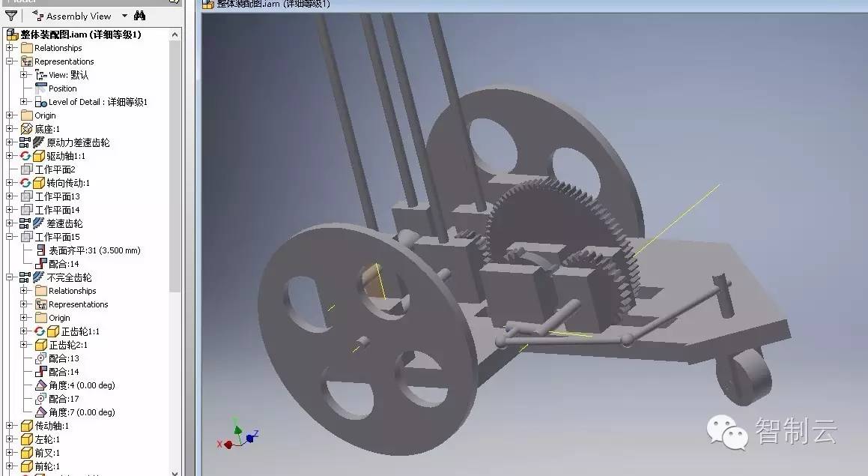The width and height of the screenshot is (868, 476).
Task: Click the top-level Origin folder icon
Action: [26, 115]
